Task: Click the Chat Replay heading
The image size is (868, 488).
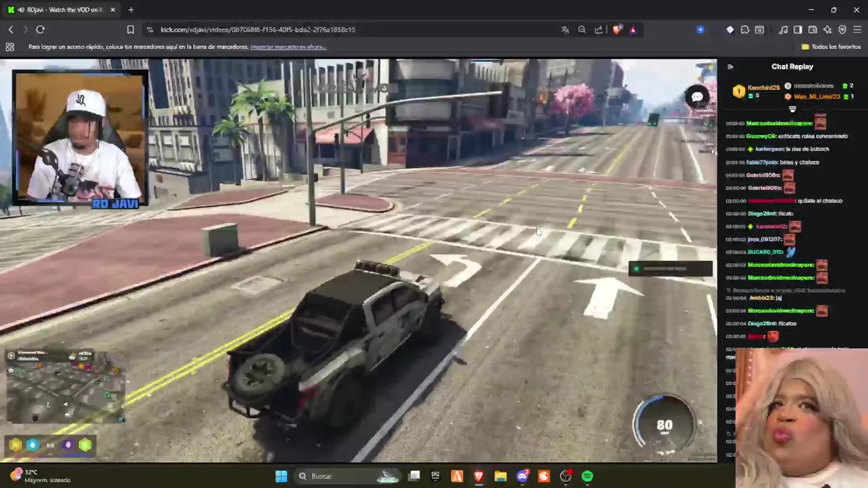Action: tap(792, 66)
